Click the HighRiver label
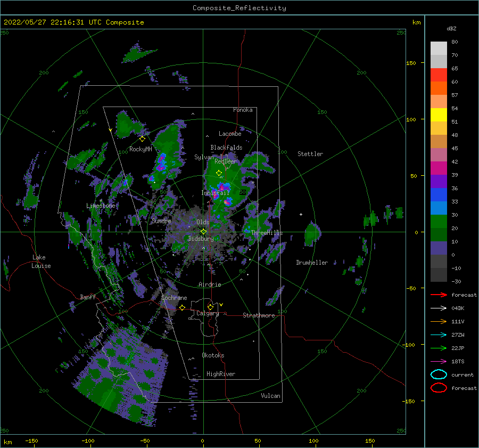The image size is (479, 448). (221, 374)
